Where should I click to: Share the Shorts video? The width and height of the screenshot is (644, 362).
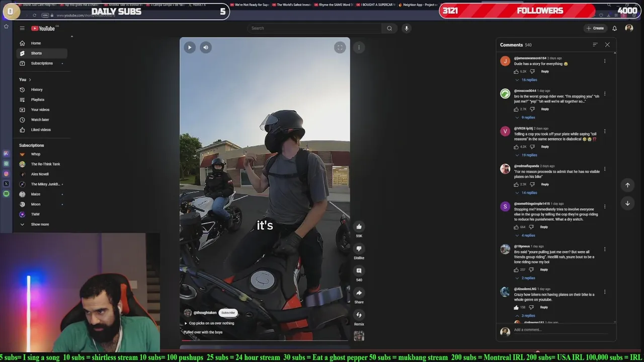359,293
